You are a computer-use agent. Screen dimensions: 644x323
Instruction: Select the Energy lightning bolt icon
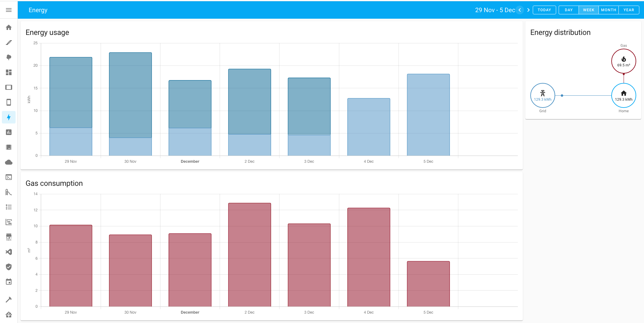9,117
